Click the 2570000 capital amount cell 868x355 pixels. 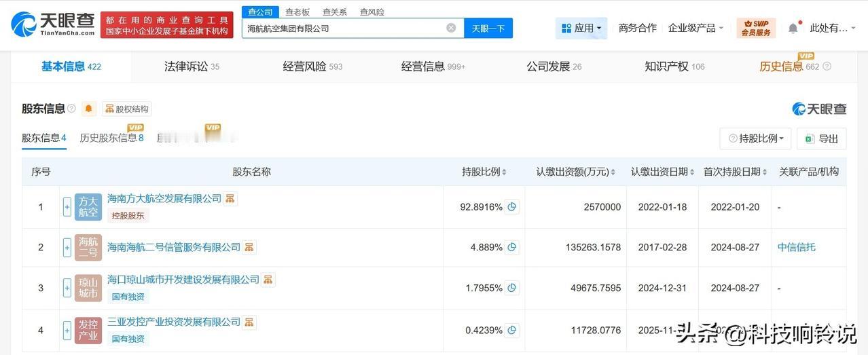pos(576,207)
